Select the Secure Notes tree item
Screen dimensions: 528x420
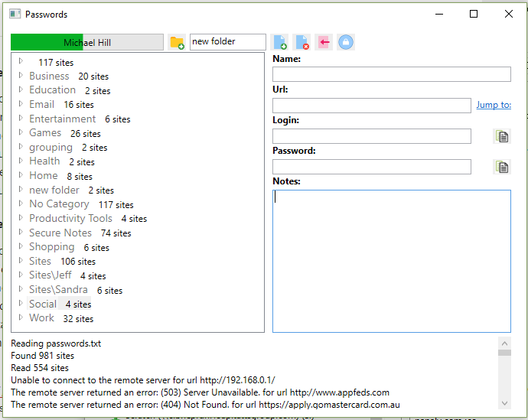click(x=80, y=233)
